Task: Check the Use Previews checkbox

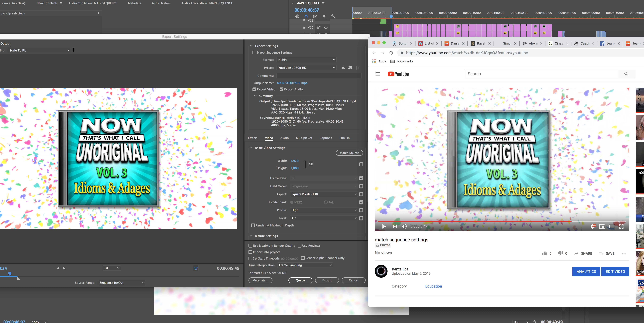Action: 299,246
